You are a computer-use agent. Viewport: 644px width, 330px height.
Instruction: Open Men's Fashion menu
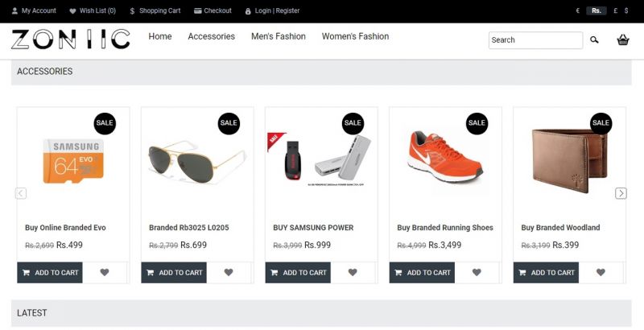[x=279, y=36]
